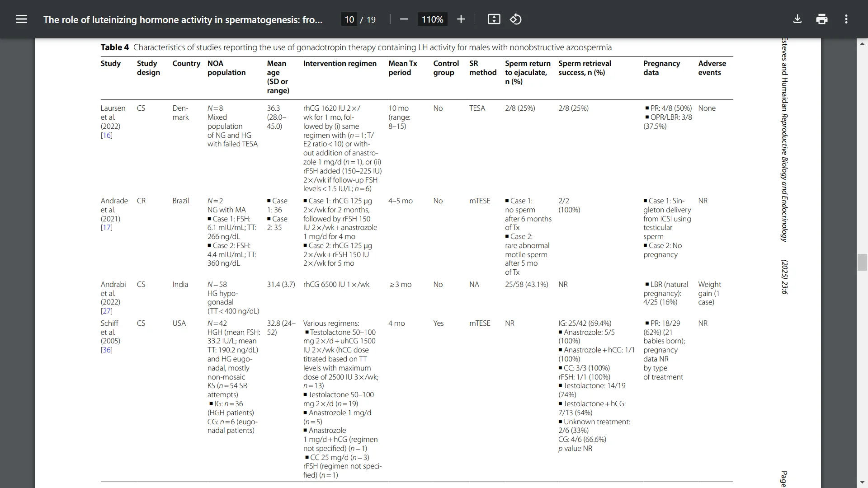The width and height of the screenshot is (868, 488).
Task: Click the document title text in toolbar
Action: 183,19
